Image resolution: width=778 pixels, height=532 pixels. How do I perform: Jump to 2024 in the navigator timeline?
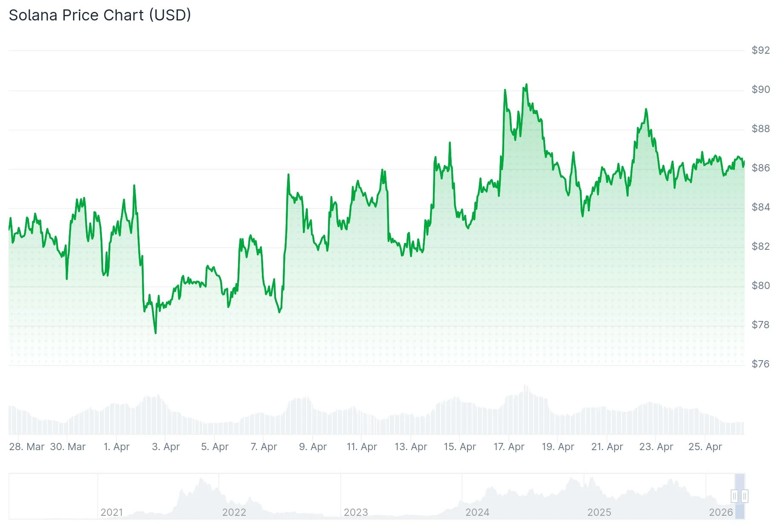pyautogui.click(x=477, y=512)
